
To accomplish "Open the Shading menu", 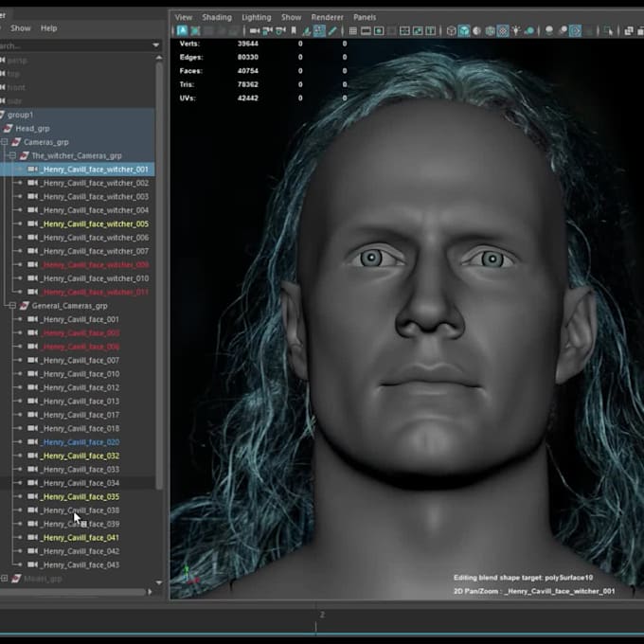I will tap(217, 17).
